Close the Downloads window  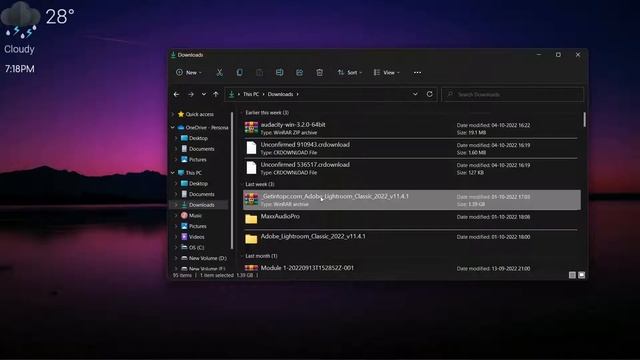click(578, 54)
